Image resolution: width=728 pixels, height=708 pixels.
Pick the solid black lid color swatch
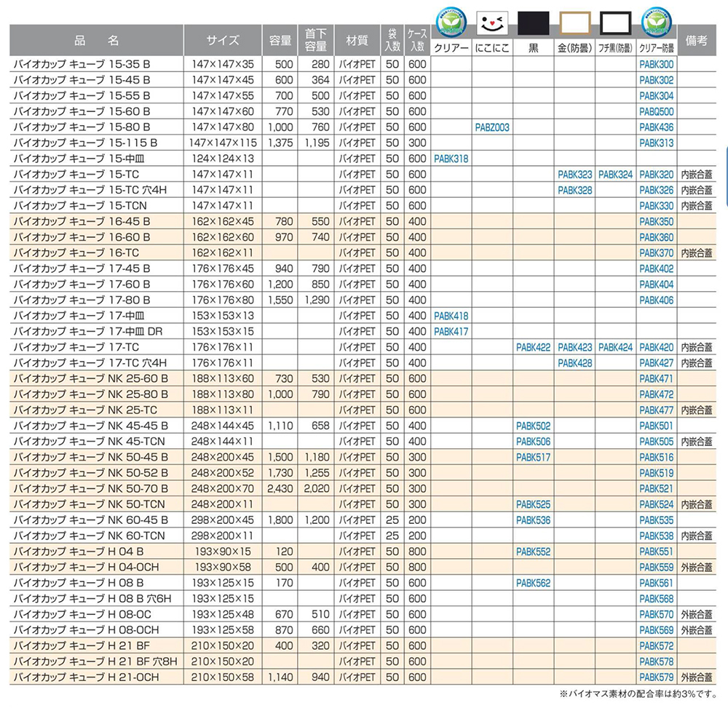[x=534, y=23]
